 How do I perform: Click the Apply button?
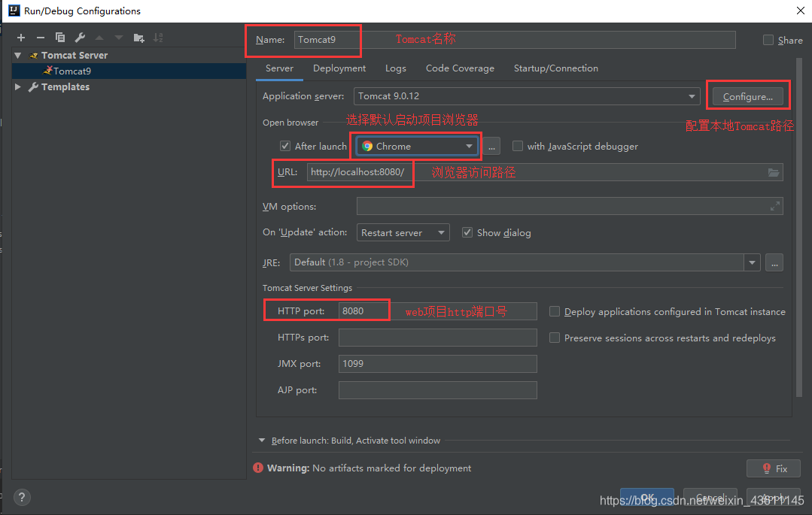[x=774, y=497]
